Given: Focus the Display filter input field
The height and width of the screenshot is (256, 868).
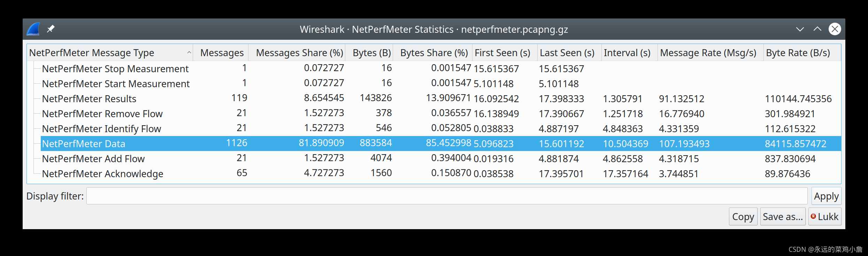Looking at the screenshot, I should [447, 196].
